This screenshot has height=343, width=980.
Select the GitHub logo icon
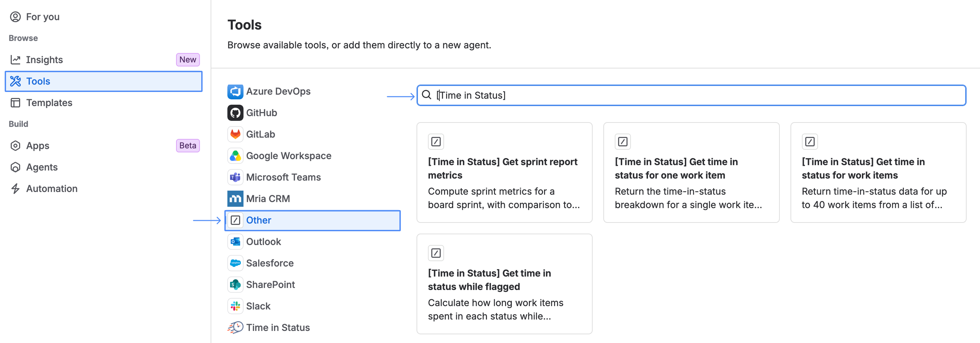[x=235, y=113]
